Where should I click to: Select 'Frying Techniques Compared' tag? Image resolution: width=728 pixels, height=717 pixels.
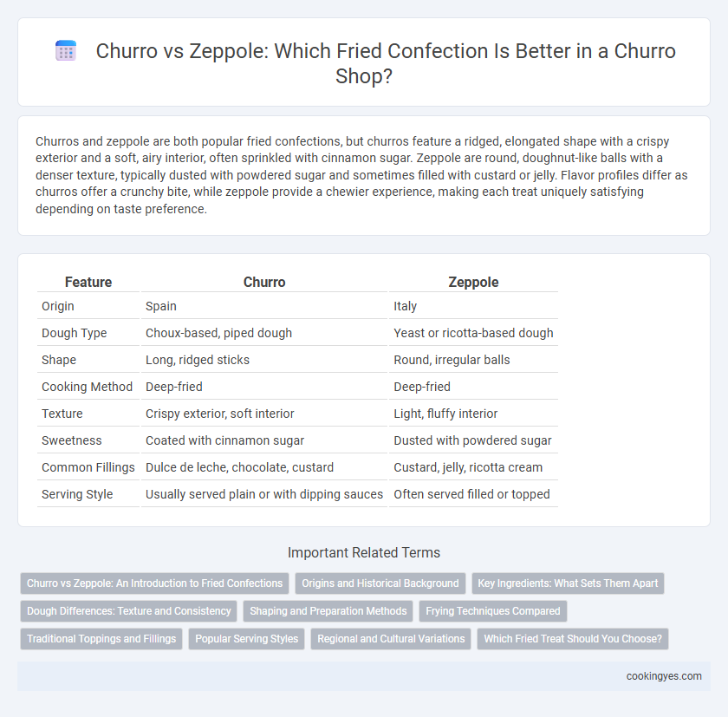[x=493, y=611]
